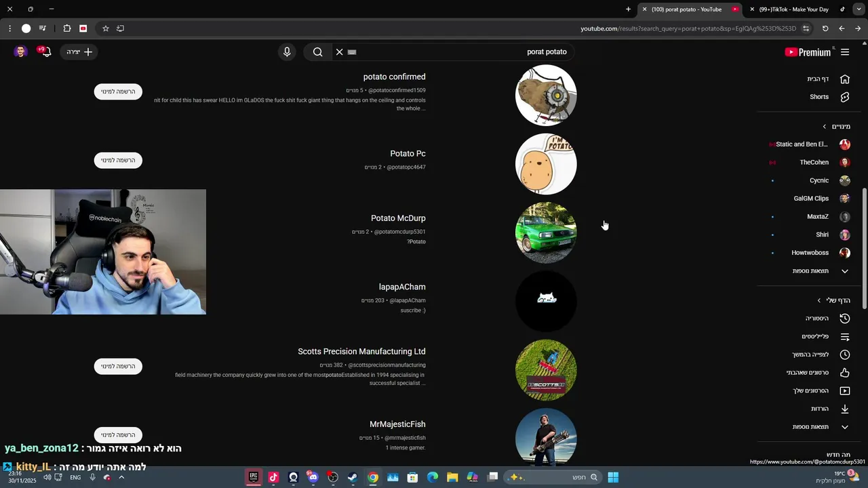Open the potato confirmed channel avatar
The height and width of the screenshot is (488, 868).
click(546, 95)
